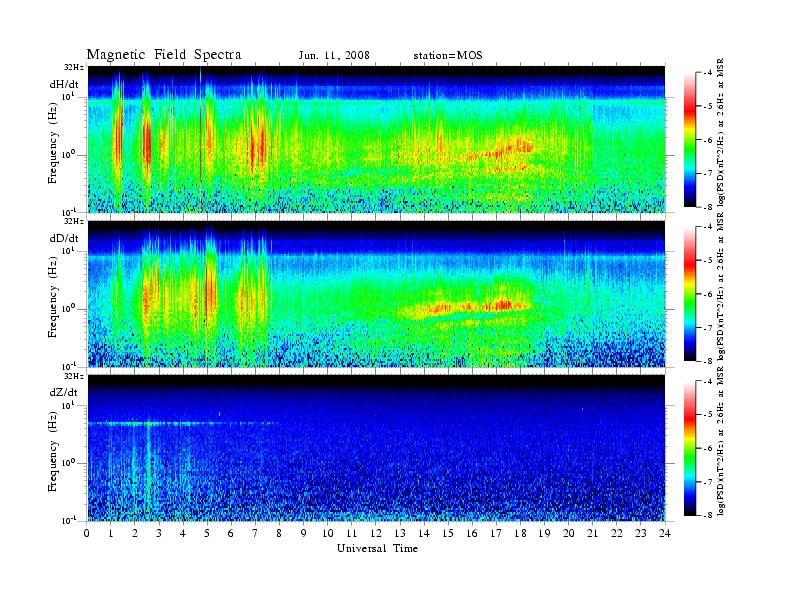Click hour "9" on the Universal Time axis
Screen dimensions: 792x612
pos(304,533)
